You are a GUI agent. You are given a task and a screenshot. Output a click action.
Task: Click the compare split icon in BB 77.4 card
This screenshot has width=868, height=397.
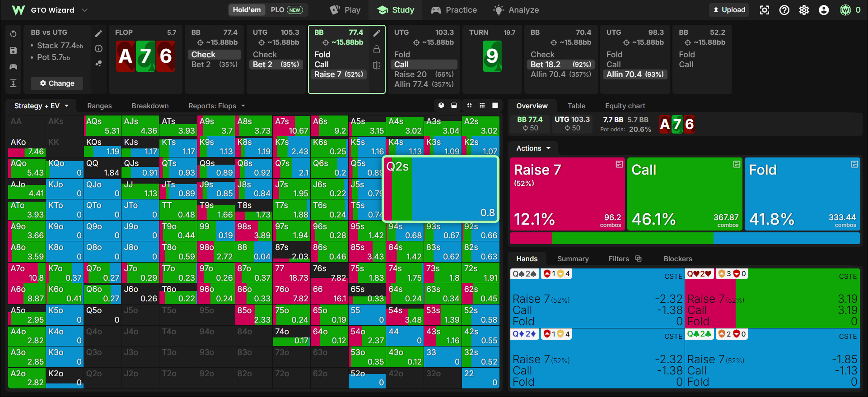(377, 65)
